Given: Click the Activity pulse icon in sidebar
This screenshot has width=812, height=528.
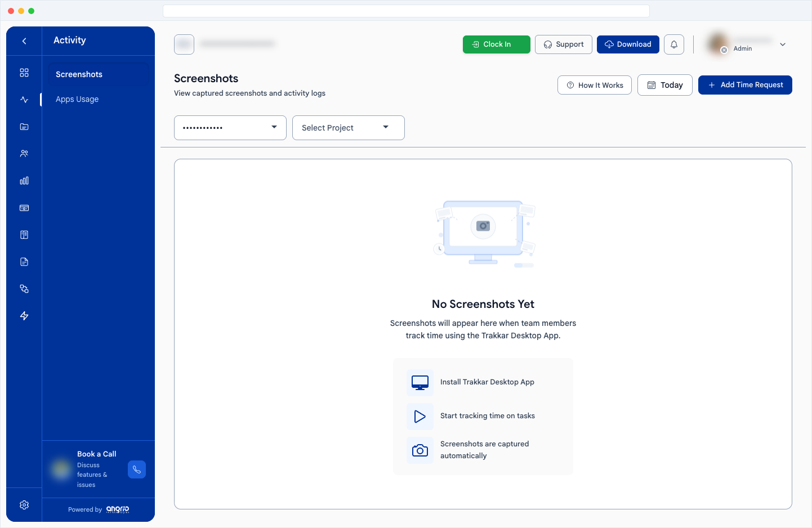Looking at the screenshot, I should pyautogui.click(x=24, y=100).
